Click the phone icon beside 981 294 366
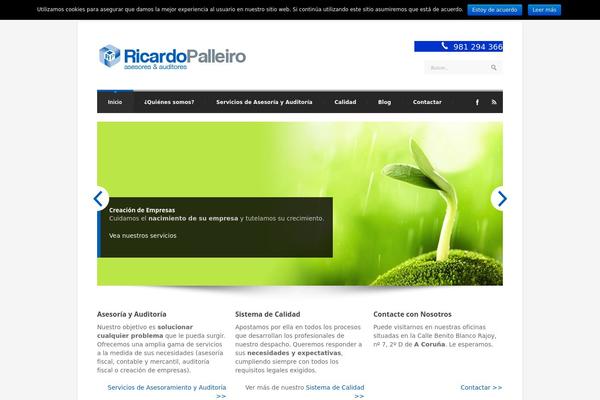 click(x=444, y=46)
